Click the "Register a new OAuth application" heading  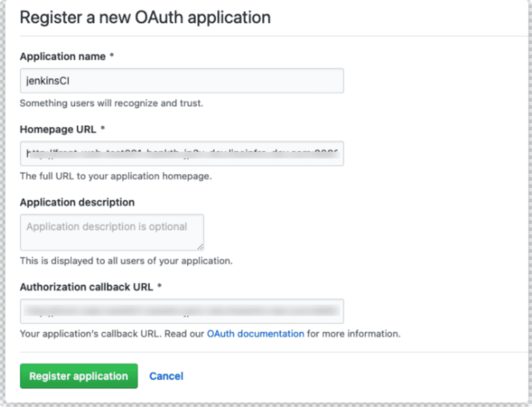[x=145, y=18]
